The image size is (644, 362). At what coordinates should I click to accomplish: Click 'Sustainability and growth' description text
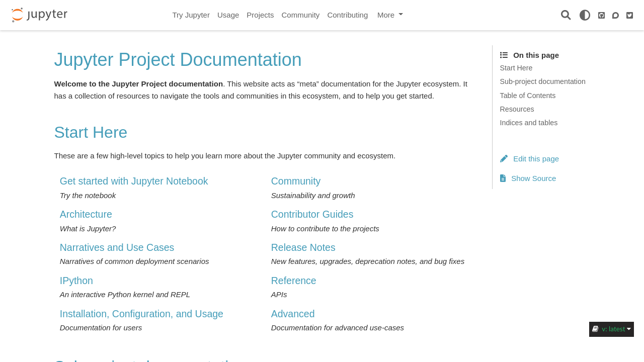coord(313,196)
